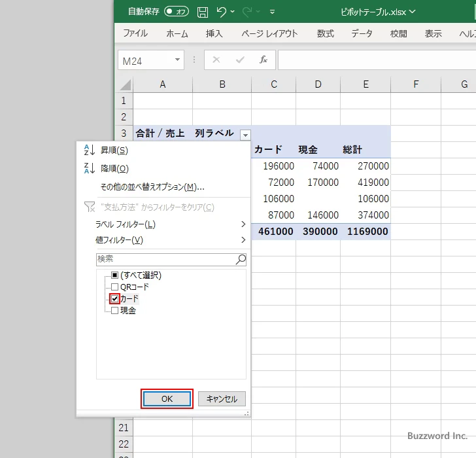Select row 1 header
Image resolution: width=476 pixels, height=458 pixels.
tap(124, 101)
